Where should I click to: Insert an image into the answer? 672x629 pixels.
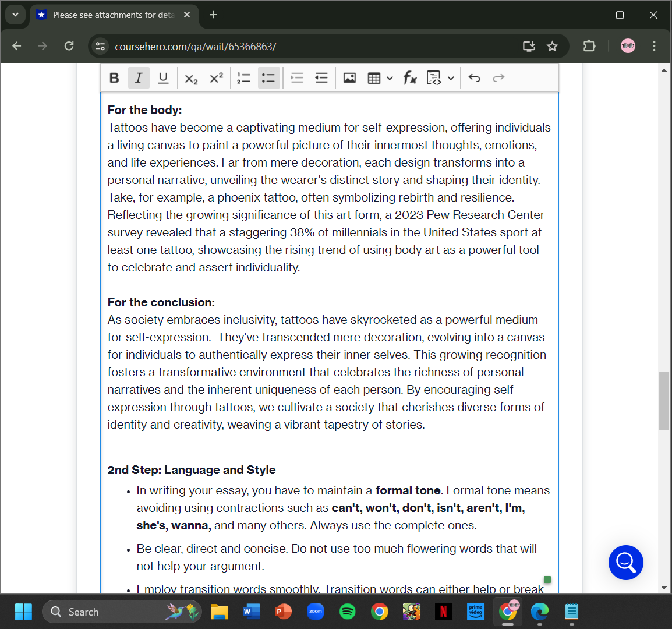(349, 77)
